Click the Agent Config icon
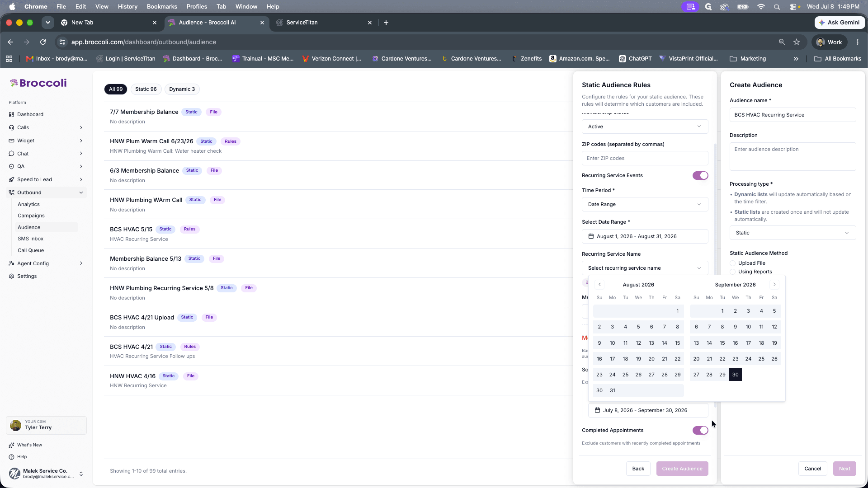Image resolution: width=868 pixels, height=488 pixels. [x=11, y=263]
